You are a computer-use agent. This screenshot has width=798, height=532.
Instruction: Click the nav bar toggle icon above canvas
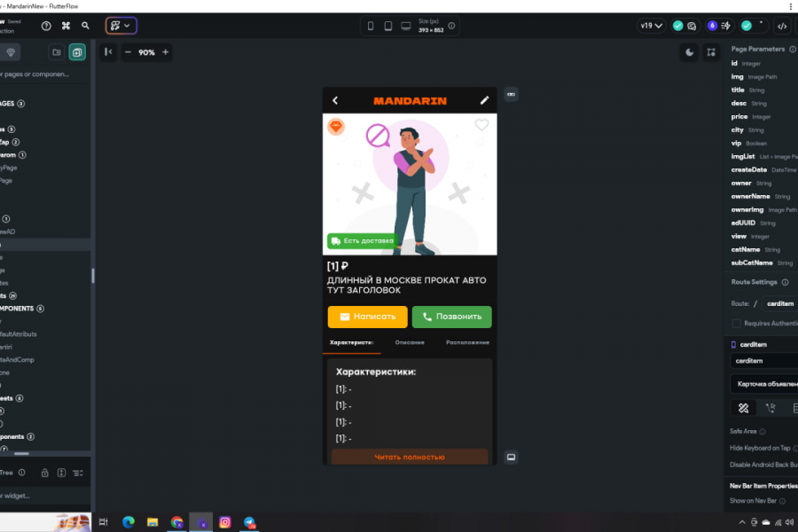[511, 95]
